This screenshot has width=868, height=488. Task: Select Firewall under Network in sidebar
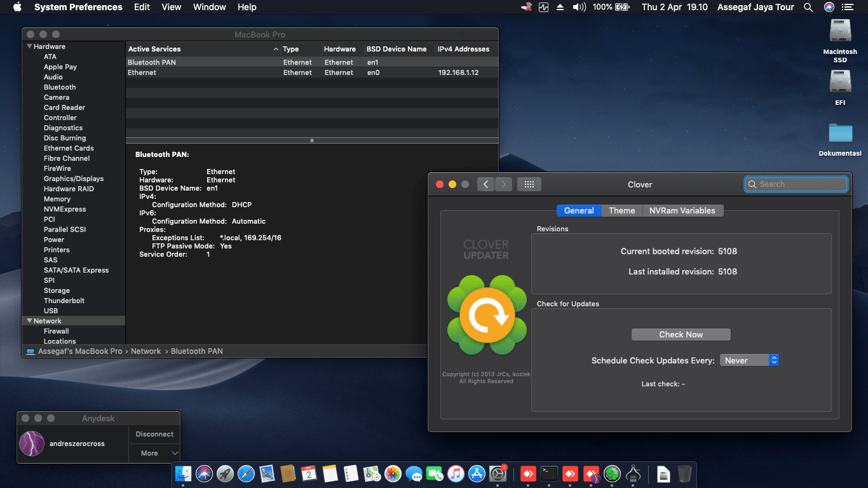click(57, 331)
